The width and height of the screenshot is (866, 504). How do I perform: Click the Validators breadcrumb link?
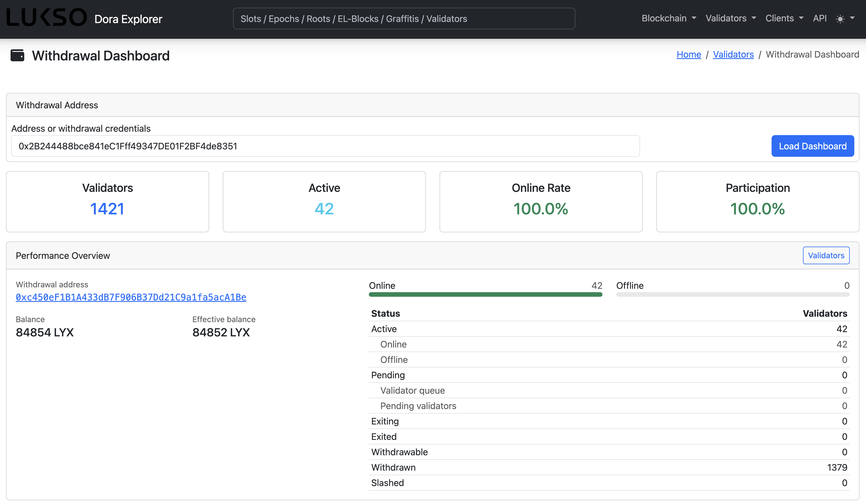coord(733,54)
